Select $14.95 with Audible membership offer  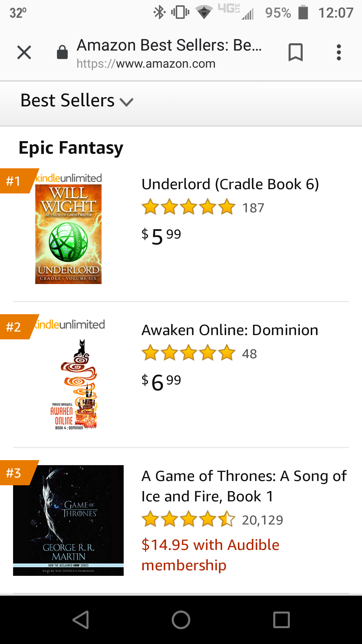click(x=210, y=555)
